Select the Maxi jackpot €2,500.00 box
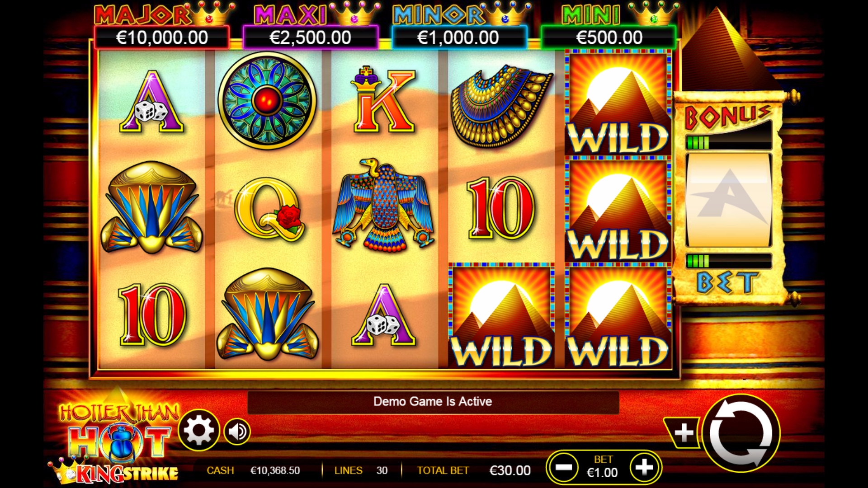The width and height of the screenshot is (868, 488). (x=310, y=38)
